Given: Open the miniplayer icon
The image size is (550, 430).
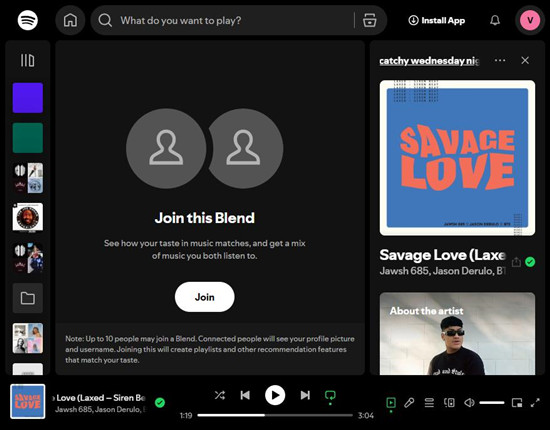Looking at the screenshot, I should pyautogui.click(x=517, y=403).
